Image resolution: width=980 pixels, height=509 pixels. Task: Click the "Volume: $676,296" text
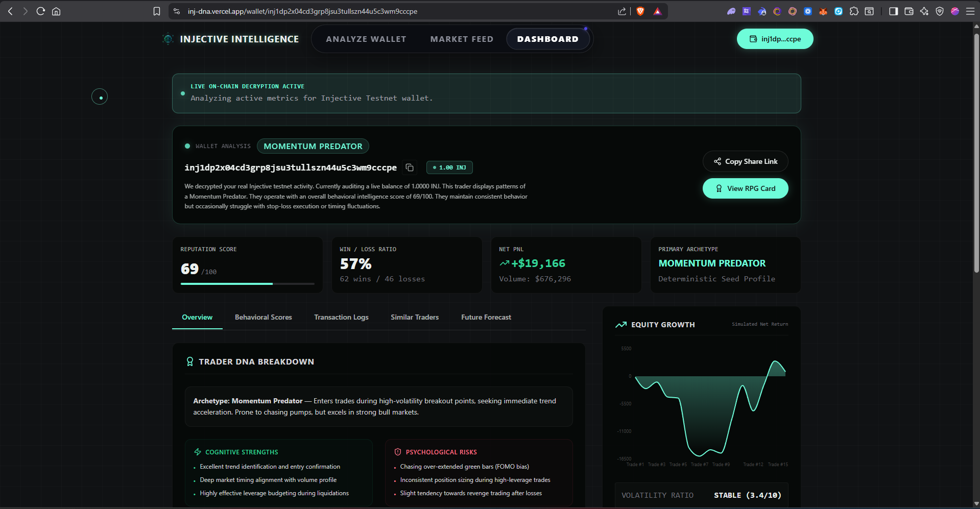(x=535, y=279)
